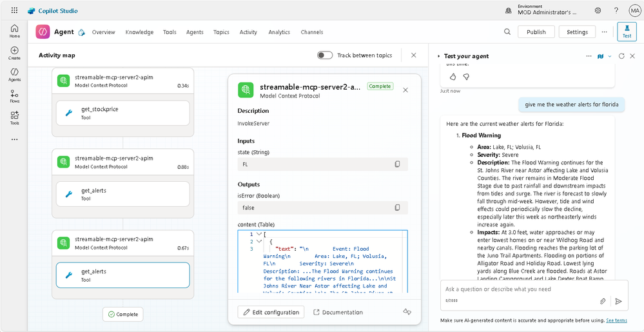The image size is (644, 332).
Task: Switch to the Knowledge tab
Action: click(x=139, y=32)
